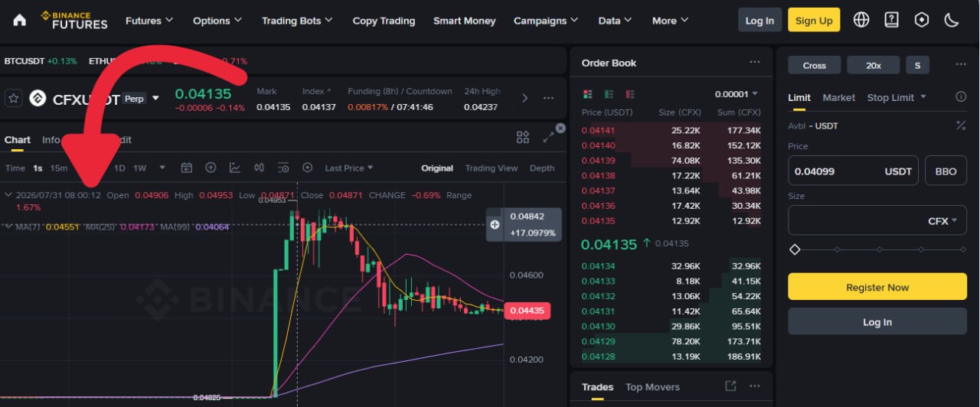Switch to Trades tab
Viewport: 980px width, 407px height.
(x=597, y=387)
